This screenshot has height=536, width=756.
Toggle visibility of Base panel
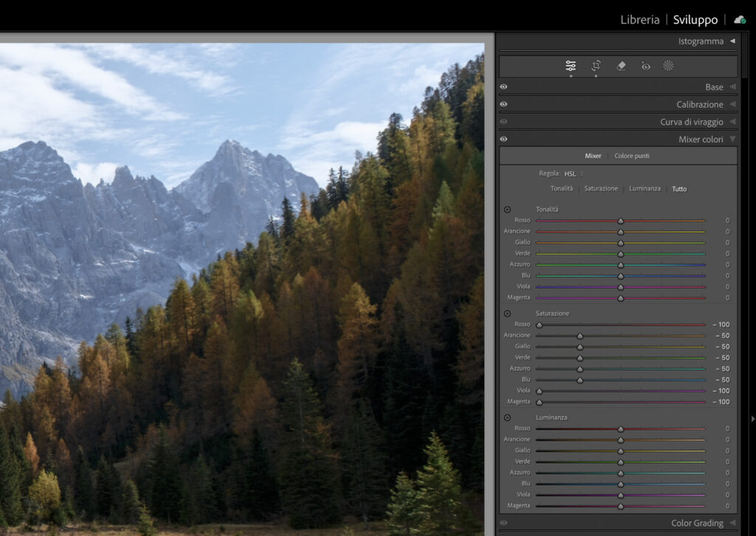pyautogui.click(x=504, y=87)
